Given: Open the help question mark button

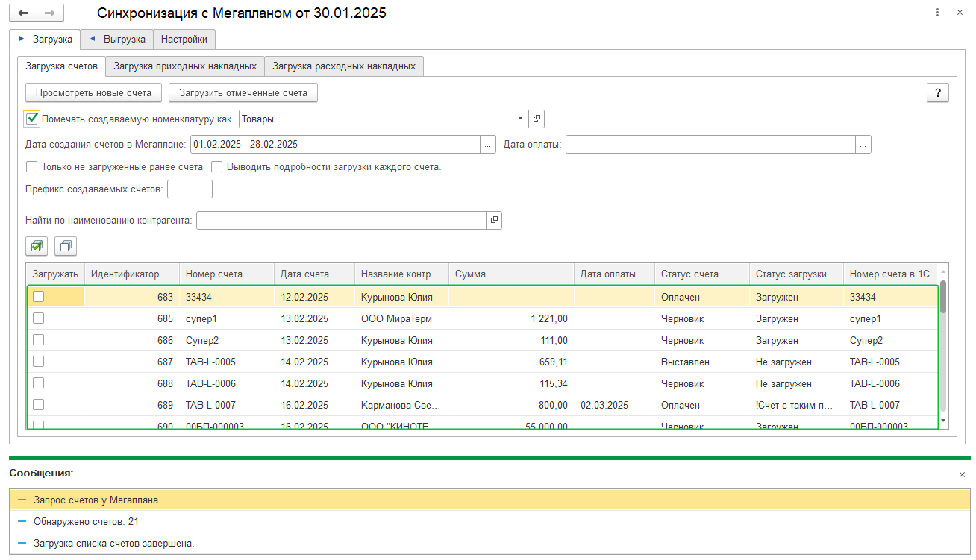Looking at the screenshot, I should tap(937, 93).
